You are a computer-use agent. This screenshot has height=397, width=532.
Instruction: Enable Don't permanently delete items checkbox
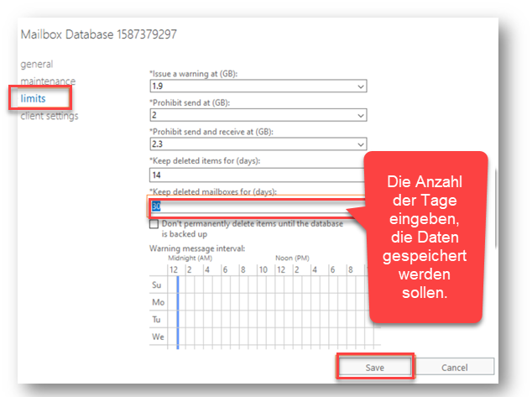(x=154, y=224)
